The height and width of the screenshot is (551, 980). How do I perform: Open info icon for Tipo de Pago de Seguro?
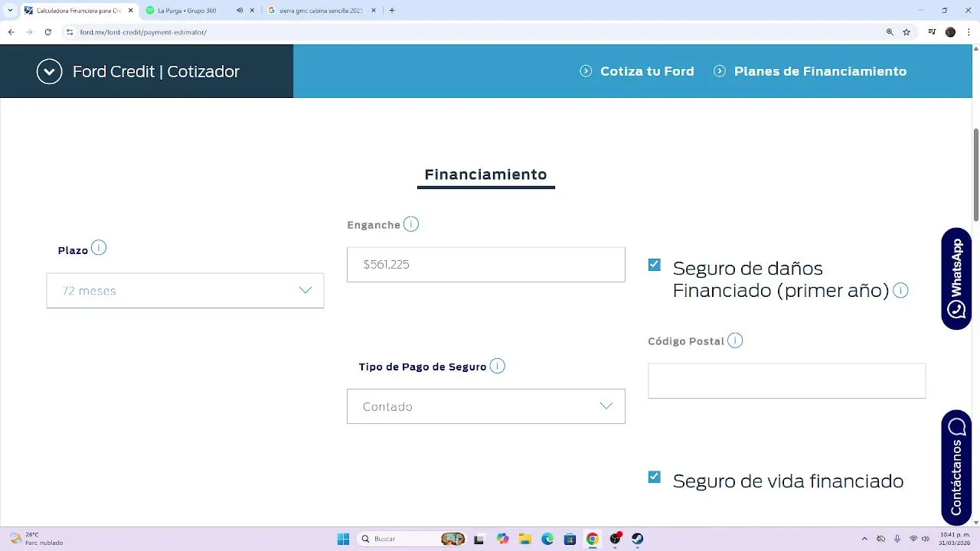(498, 366)
